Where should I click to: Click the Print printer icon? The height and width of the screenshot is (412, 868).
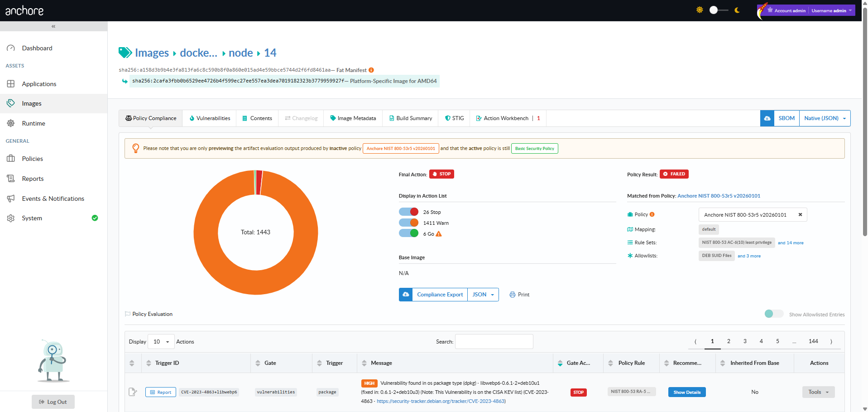[513, 295]
